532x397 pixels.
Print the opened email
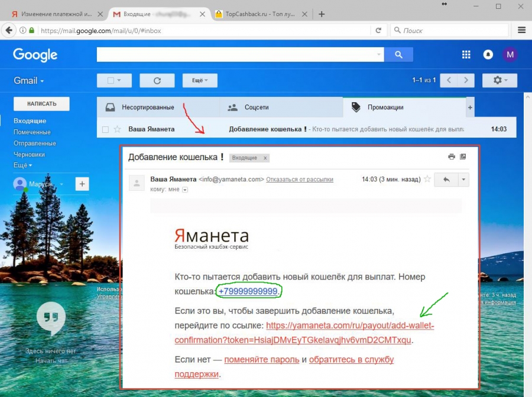tap(451, 157)
